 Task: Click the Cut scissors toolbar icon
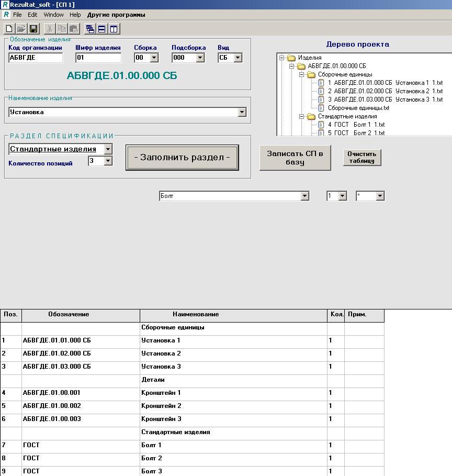click(x=50, y=29)
